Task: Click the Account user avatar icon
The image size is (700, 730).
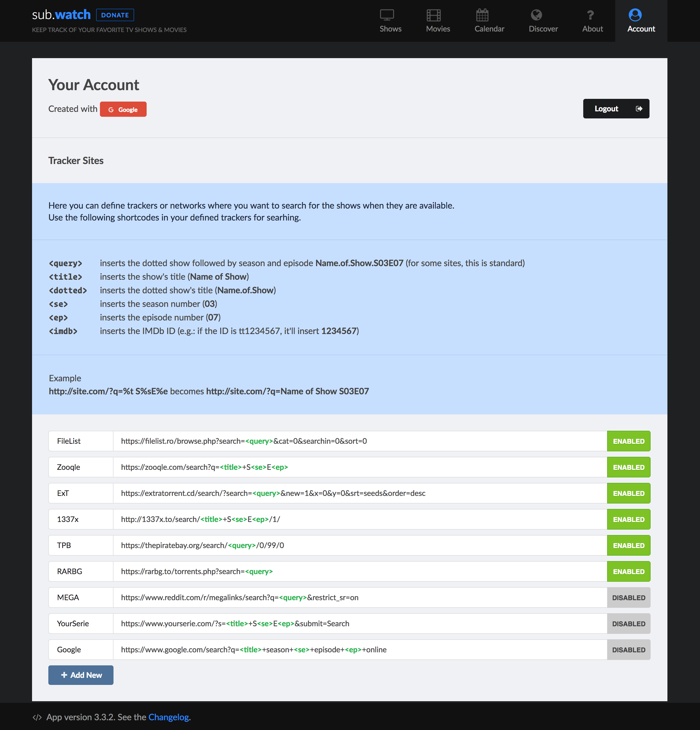Action: click(x=635, y=15)
